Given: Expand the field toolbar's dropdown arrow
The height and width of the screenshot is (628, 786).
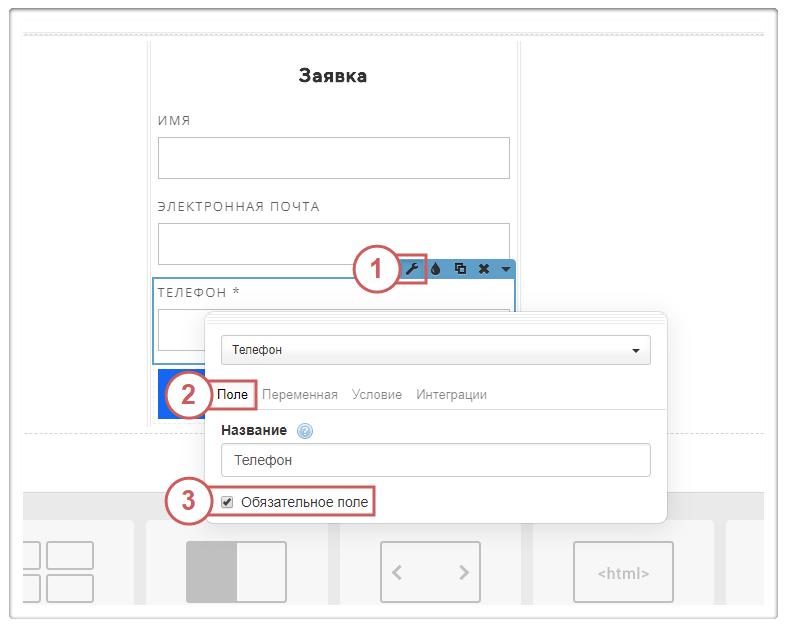Looking at the screenshot, I should [506, 268].
